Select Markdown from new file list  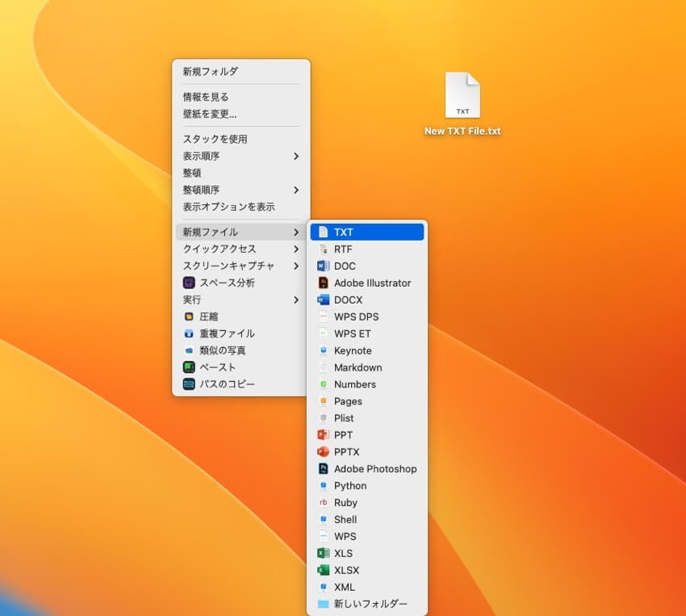click(358, 367)
